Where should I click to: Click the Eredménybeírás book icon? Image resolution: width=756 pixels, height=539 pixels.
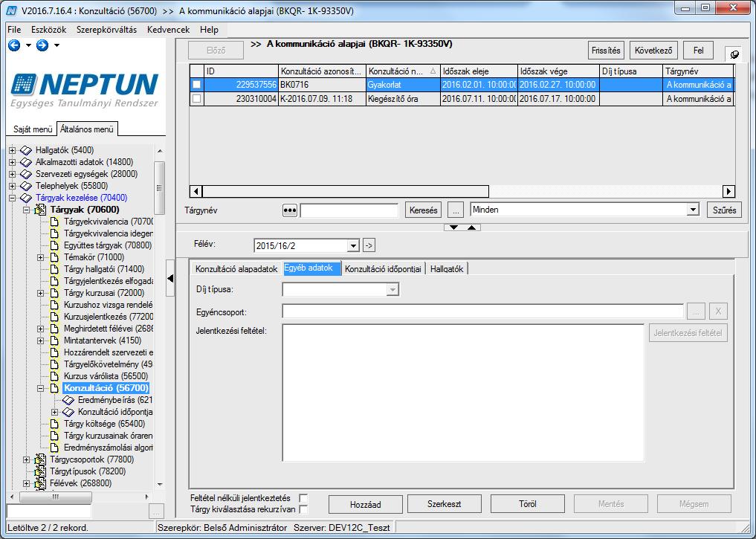[68, 400]
